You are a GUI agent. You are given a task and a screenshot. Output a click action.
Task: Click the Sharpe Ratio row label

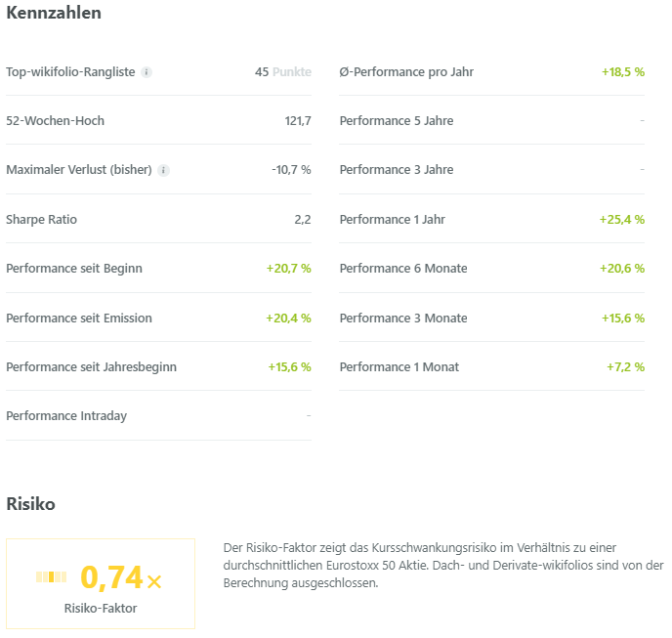click(42, 220)
